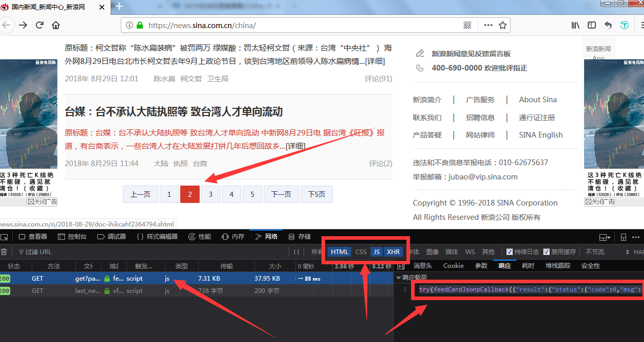Select the last_ne... request row
Image resolution: width=644 pixels, height=342 pixels.
point(197,290)
